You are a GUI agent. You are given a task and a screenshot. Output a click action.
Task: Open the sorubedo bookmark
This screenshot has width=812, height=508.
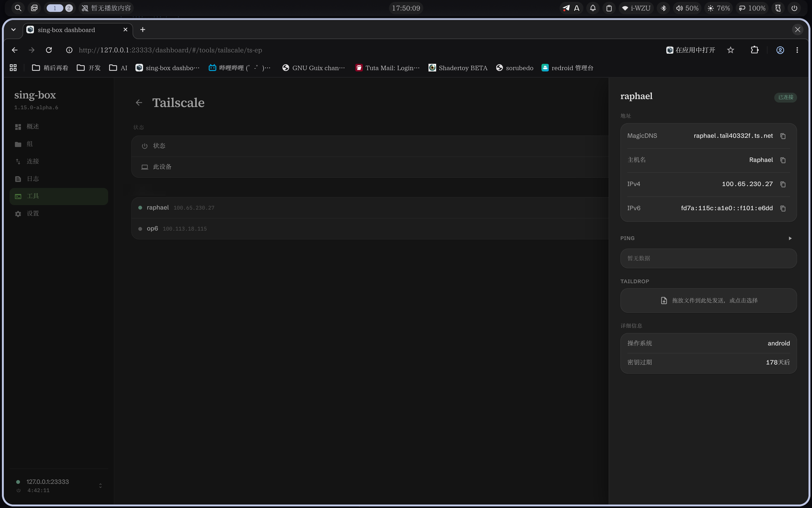pos(515,68)
